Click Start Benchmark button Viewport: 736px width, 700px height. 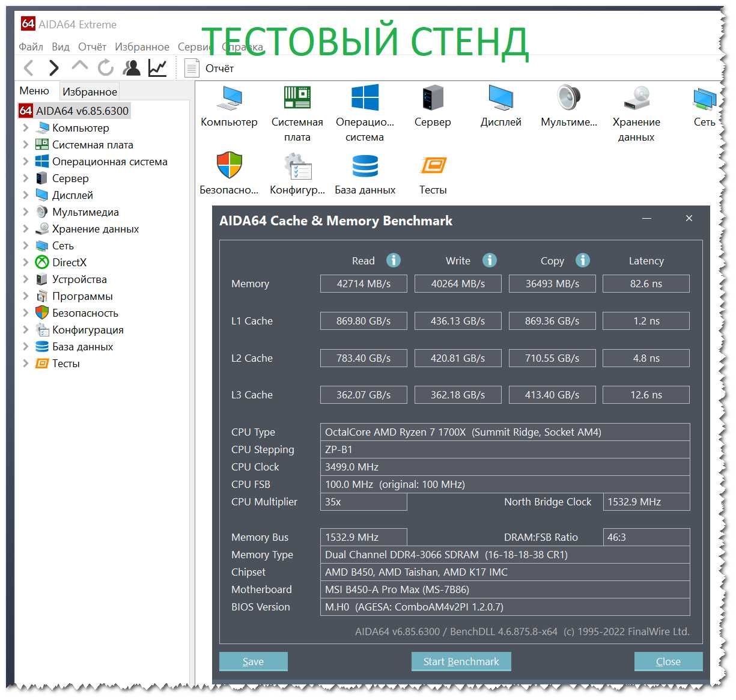pyautogui.click(x=461, y=661)
